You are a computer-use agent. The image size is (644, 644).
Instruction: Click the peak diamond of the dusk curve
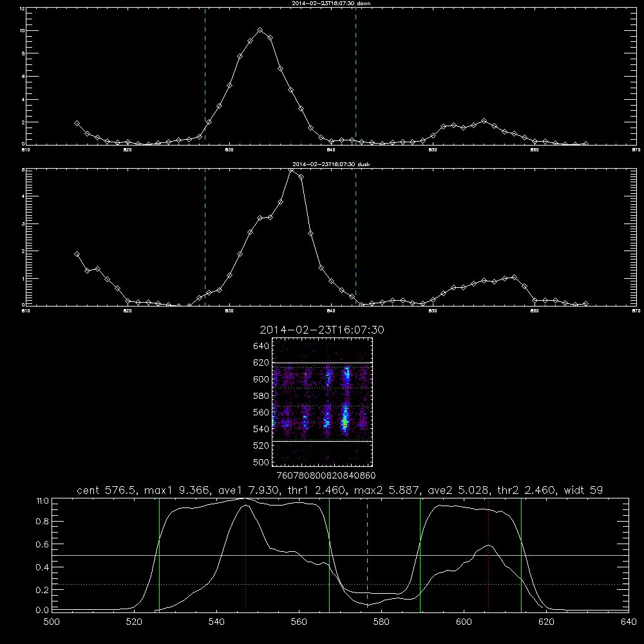coord(291,169)
